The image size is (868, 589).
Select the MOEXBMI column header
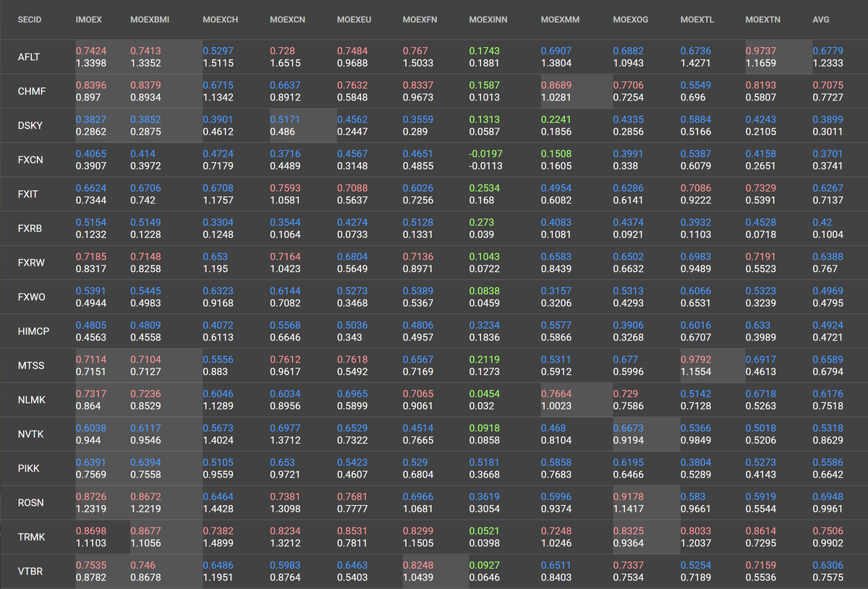[x=150, y=20]
